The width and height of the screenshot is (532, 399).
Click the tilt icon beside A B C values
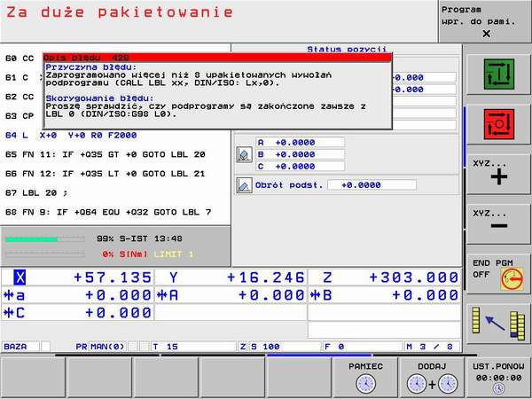point(245,154)
